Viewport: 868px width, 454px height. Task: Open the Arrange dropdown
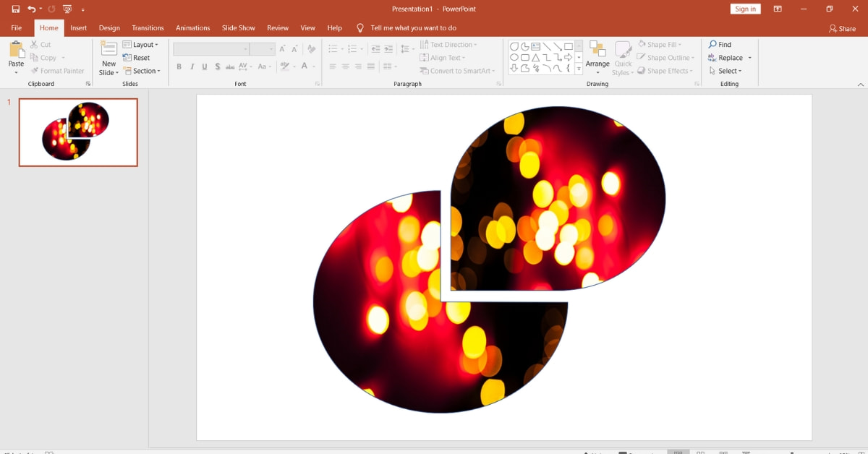597,58
